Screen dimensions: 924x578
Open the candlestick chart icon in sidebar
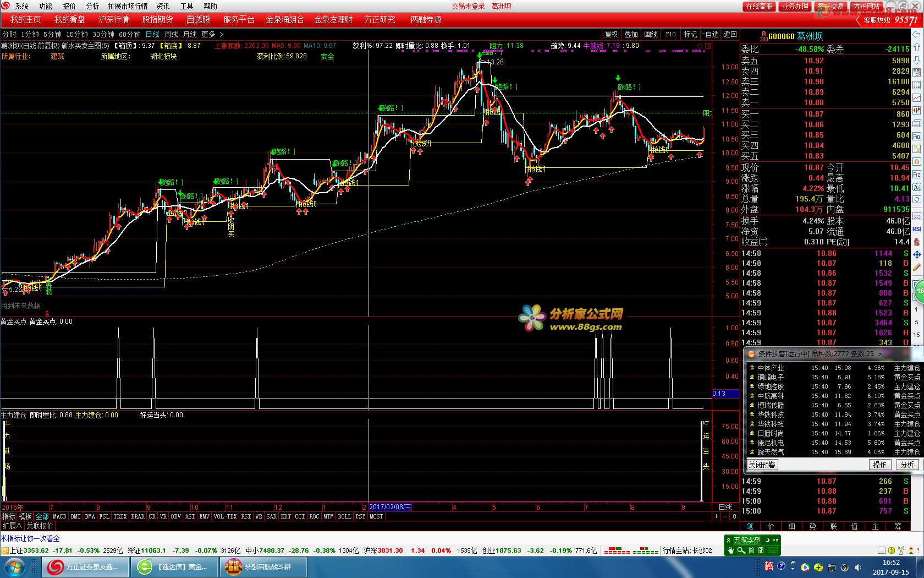pos(917,110)
